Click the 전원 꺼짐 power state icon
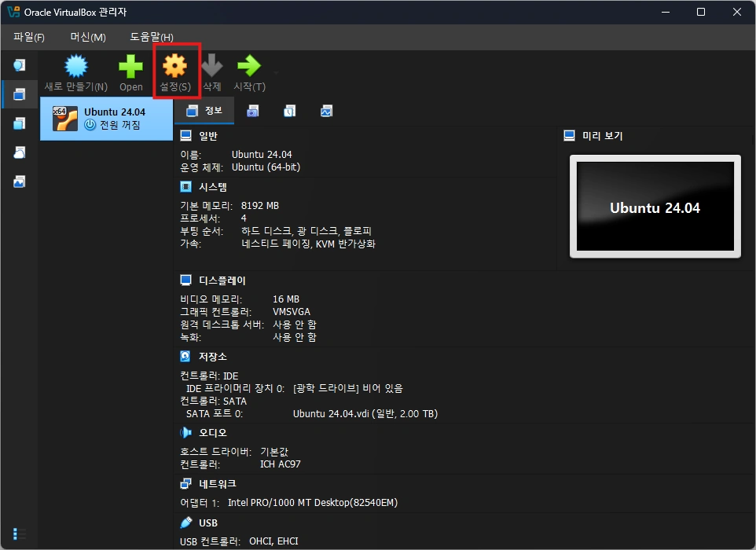The height and width of the screenshot is (550, 756). (90, 125)
